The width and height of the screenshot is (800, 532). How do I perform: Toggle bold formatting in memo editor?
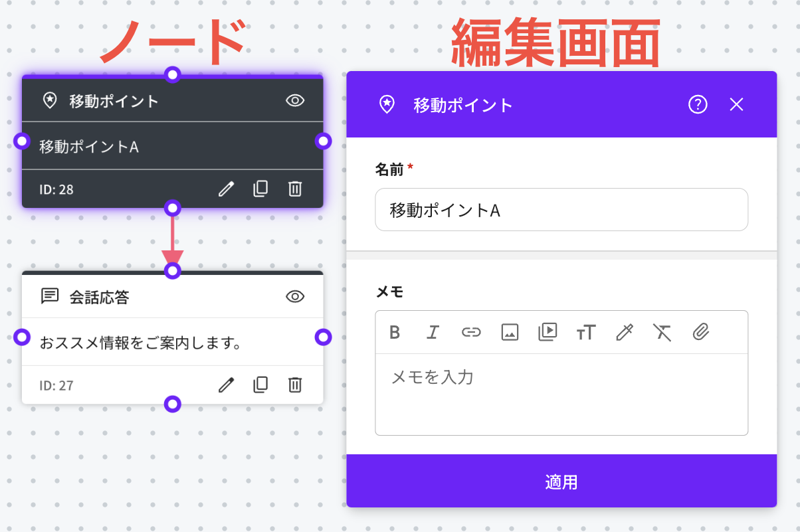click(x=395, y=332)
